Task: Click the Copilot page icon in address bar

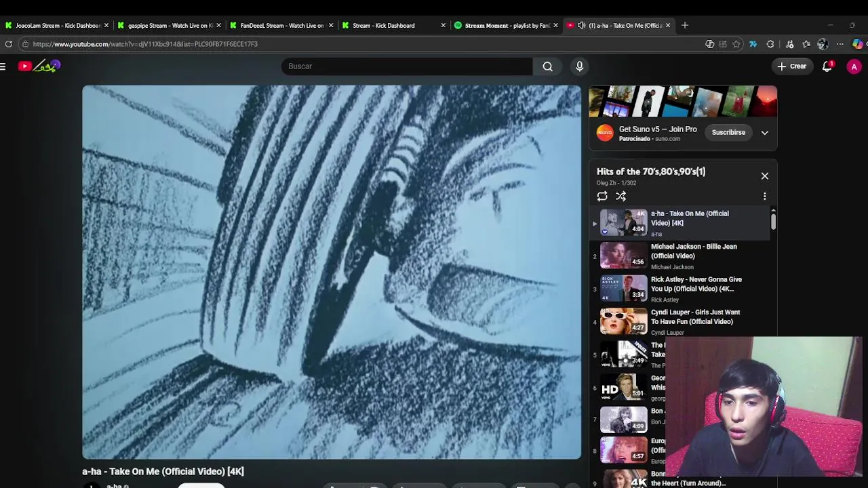Action: (710, 44)
